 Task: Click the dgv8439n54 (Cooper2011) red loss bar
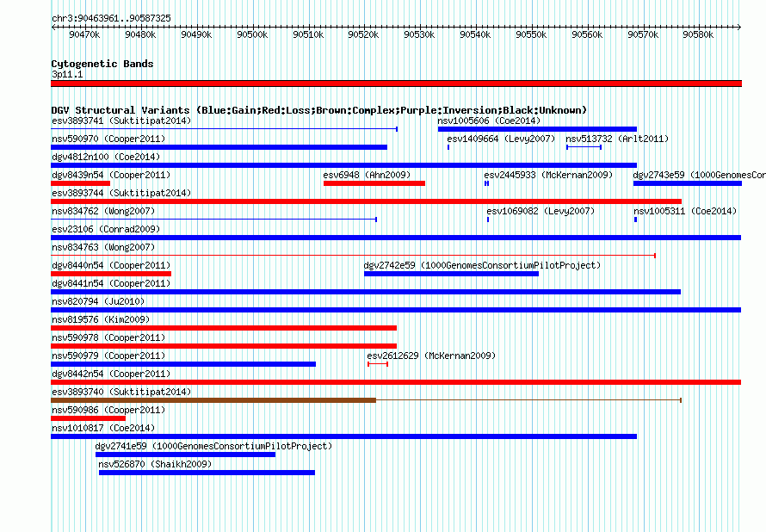click(x=81, y=183)
